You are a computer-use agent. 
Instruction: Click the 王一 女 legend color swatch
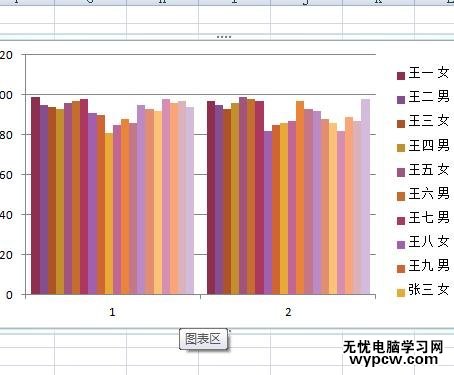tap(401, 76)
